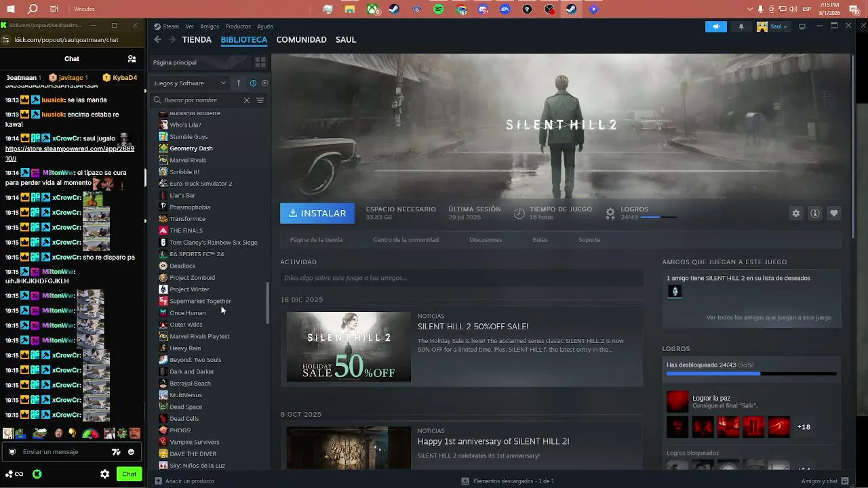Launch Spotify from the taskbar

[x=439, y=9]
